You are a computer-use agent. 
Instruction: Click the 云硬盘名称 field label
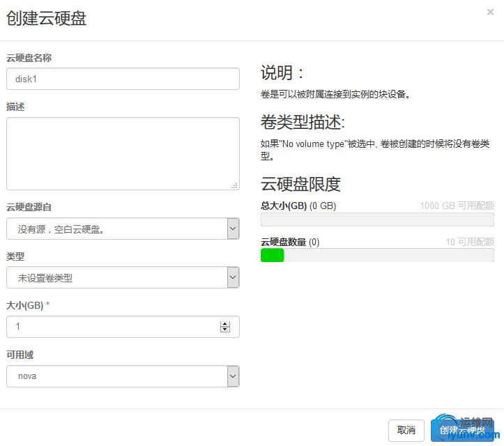pyautogui.click(x=29, y=58)
